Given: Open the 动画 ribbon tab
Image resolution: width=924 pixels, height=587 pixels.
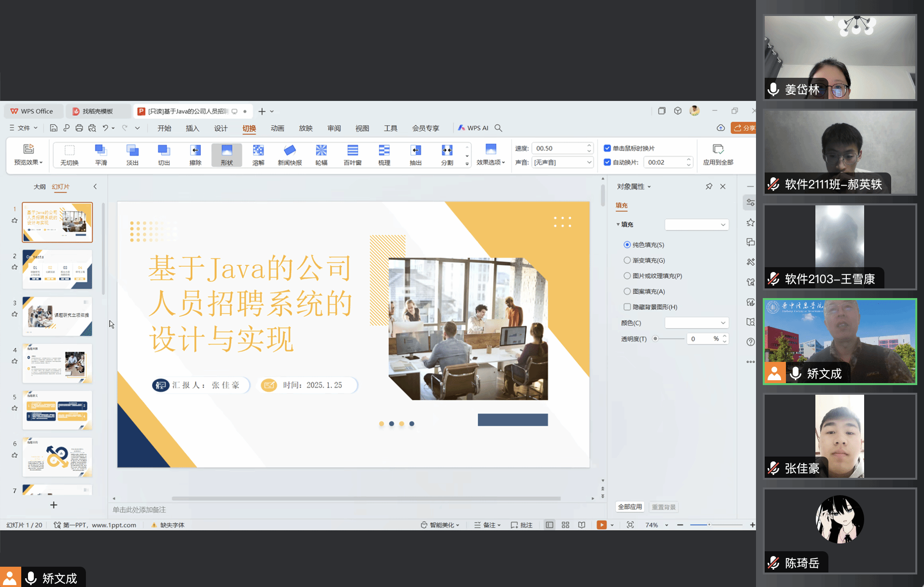Looking at the screenshot, I should pyautogui.click(x=277, y=128).
